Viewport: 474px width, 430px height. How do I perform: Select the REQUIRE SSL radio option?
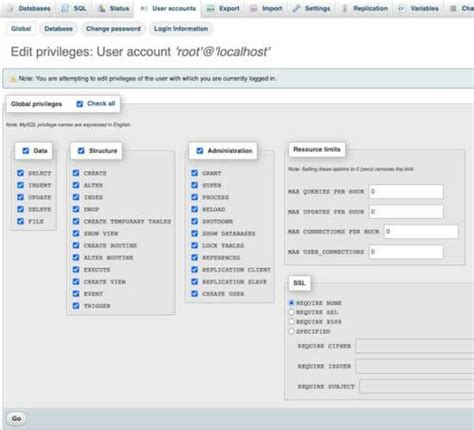pyautogui.click(x=292, y=312)
